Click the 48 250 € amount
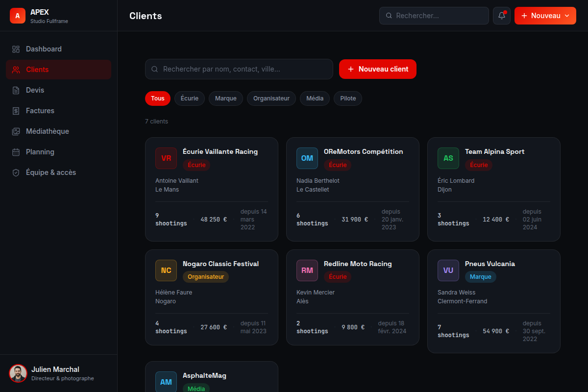588x392 pixels. tap(214, 220)
